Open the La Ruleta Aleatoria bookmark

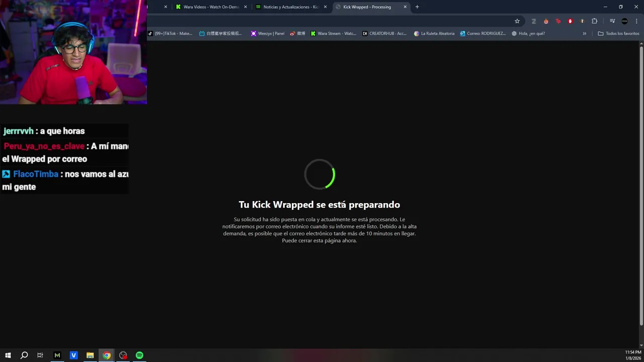(x=434, y=34)
